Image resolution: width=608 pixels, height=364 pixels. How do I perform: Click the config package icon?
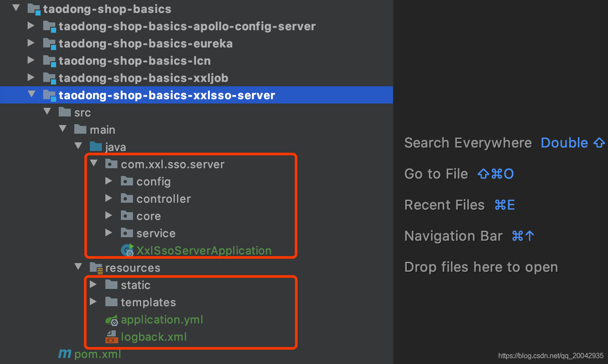127,181
